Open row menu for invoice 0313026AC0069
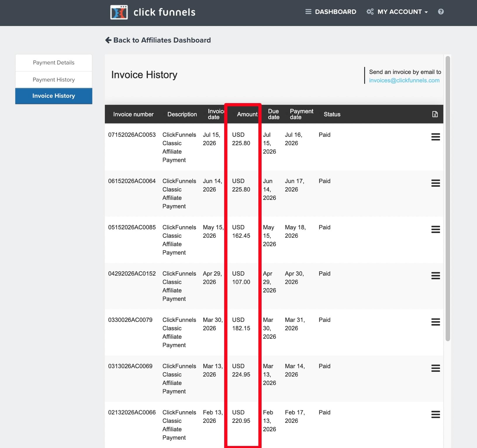This screenshot has width=477, height=448. coord(435,368)
